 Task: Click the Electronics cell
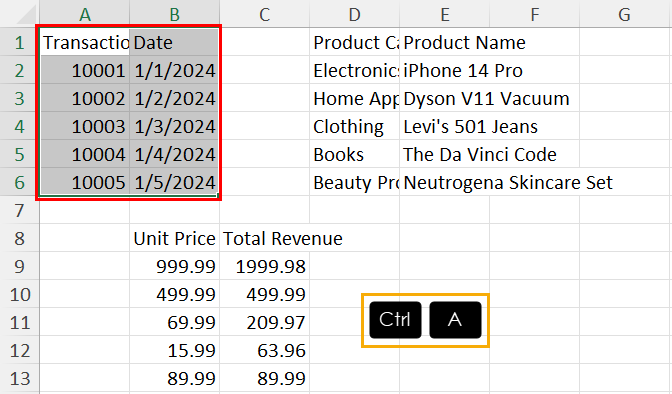354,70
